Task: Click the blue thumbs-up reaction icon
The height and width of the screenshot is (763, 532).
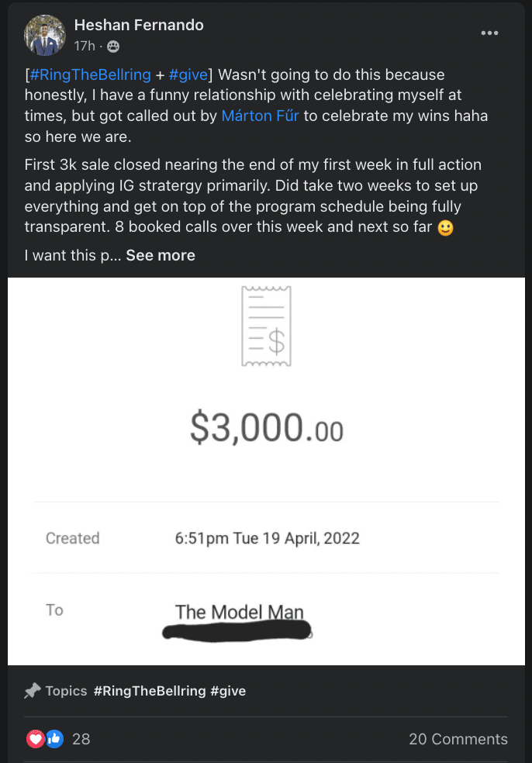Action: pyautogui.click(x=54, y=739)
